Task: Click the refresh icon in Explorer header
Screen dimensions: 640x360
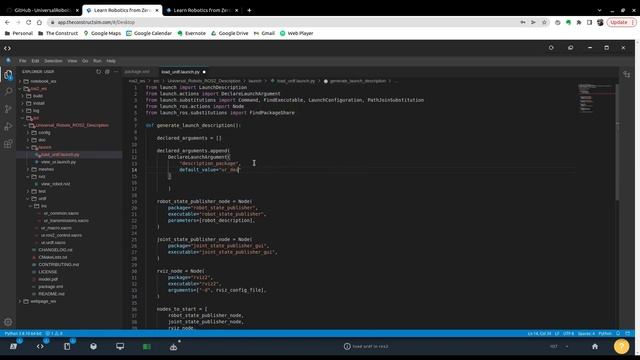Action: coord(98,71)
